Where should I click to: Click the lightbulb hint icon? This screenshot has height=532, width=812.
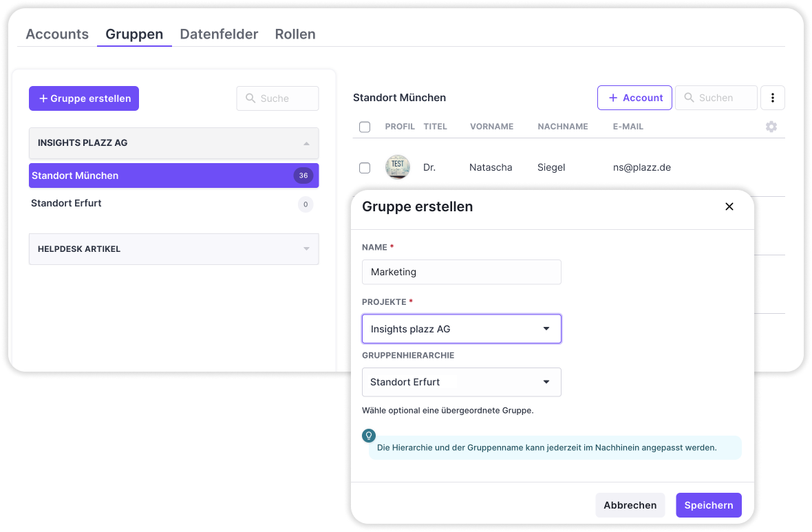(369, 436)
